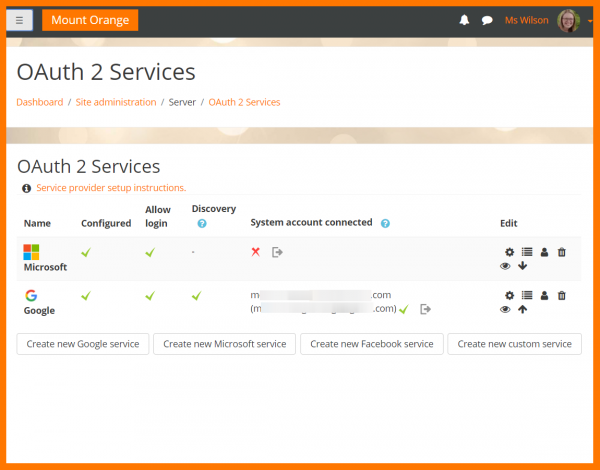Delete the Google service
Screen dimensions: 600x470
coord(561,295)
